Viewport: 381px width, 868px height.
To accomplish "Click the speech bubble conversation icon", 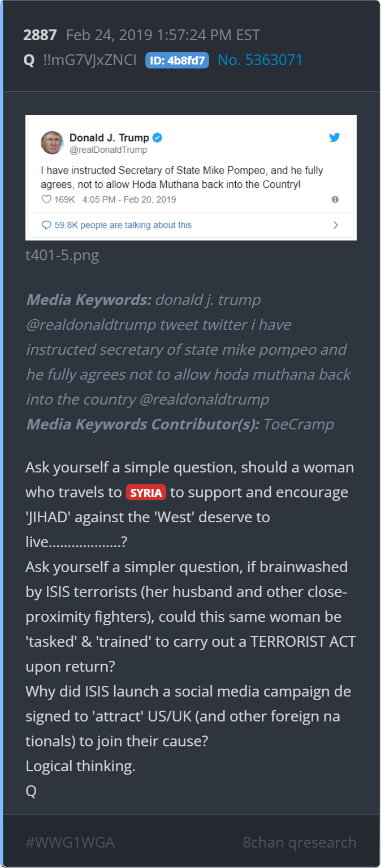I will pos(46,225).
